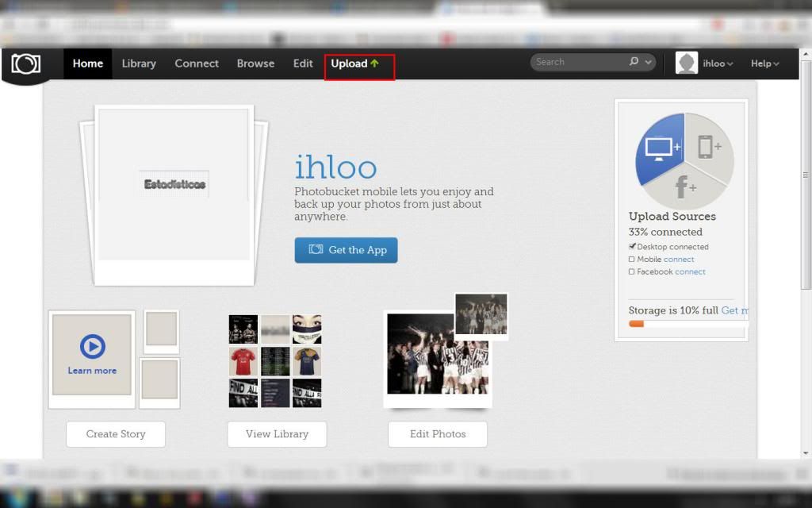Select the mobile phone upload source
Image resolution: width=812 pixels, height=508 pixels.
pos(708,147)
